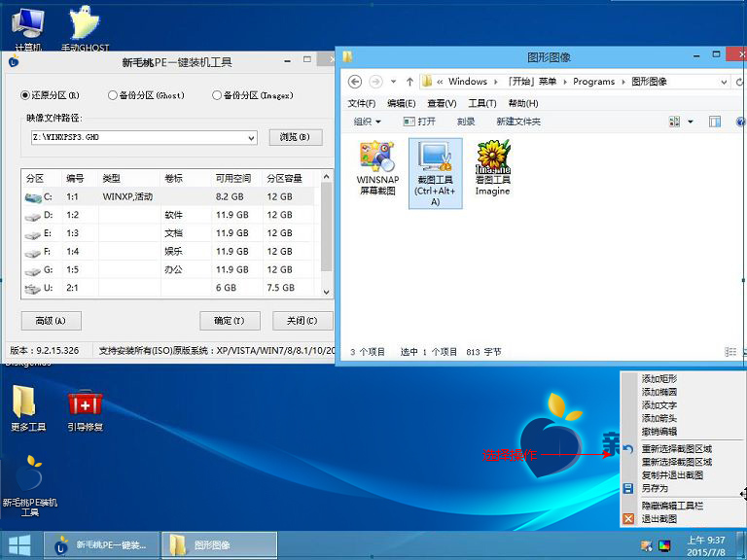Click the Programs segment in address bar
Image resolution: width=747 pixels, height=560 pixels.
point(593,82)
